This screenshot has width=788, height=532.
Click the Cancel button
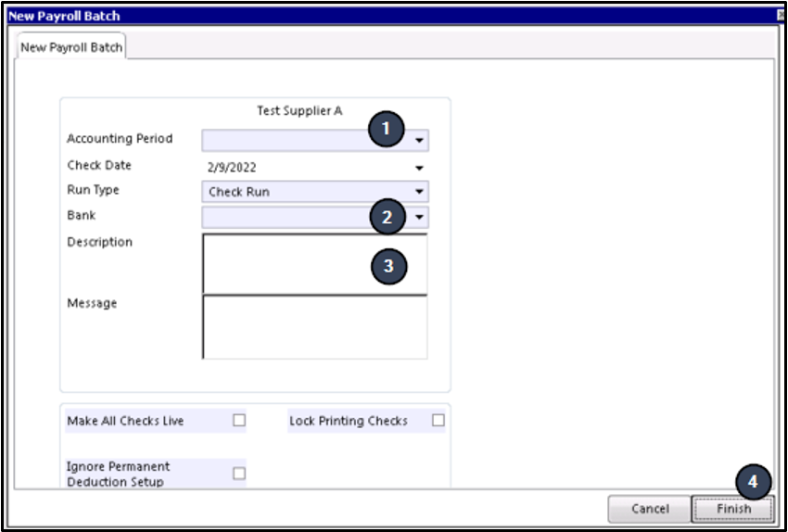click(x=650, y=509)
